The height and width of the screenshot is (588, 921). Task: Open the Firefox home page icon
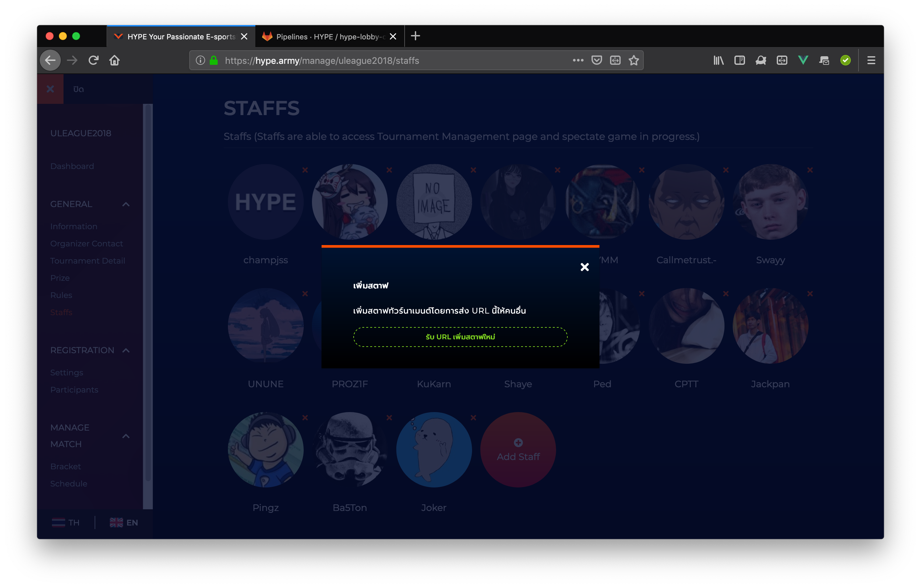click(x=114, y=61)
